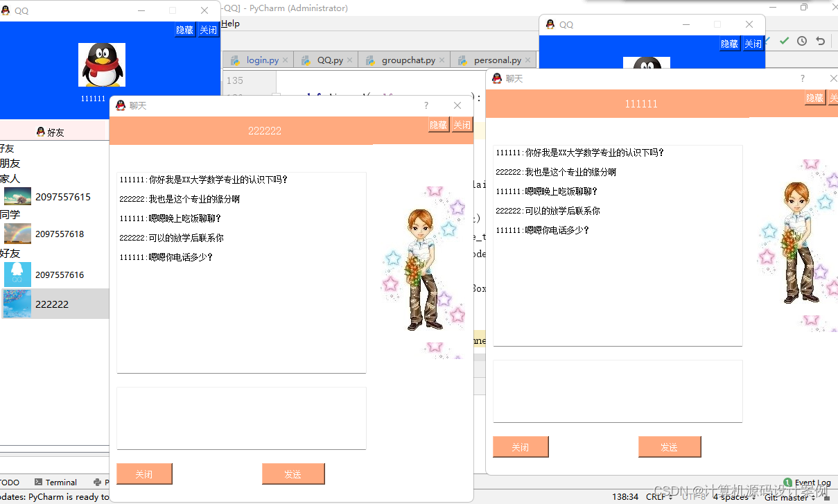The width and height of the screenshot is (838, 504).
Task: Expand the 朋友 friend group
Action: 10,163
